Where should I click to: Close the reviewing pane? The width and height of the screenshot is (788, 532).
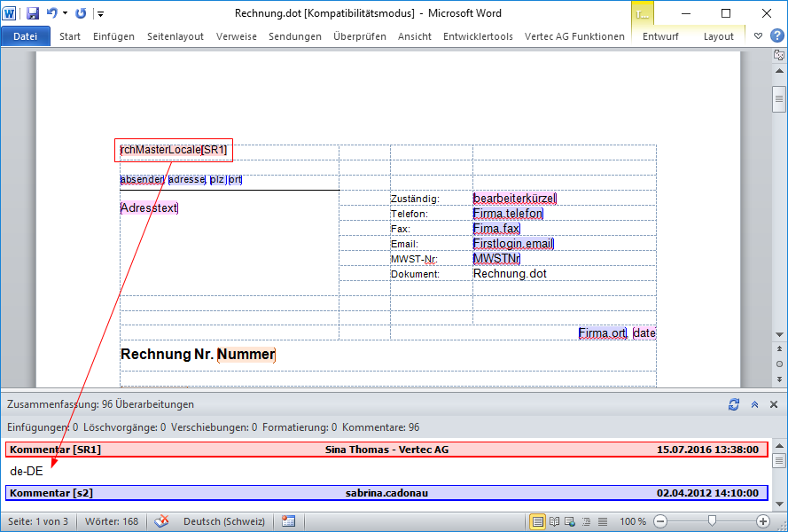pyautogui.click(x=776, y=404)
